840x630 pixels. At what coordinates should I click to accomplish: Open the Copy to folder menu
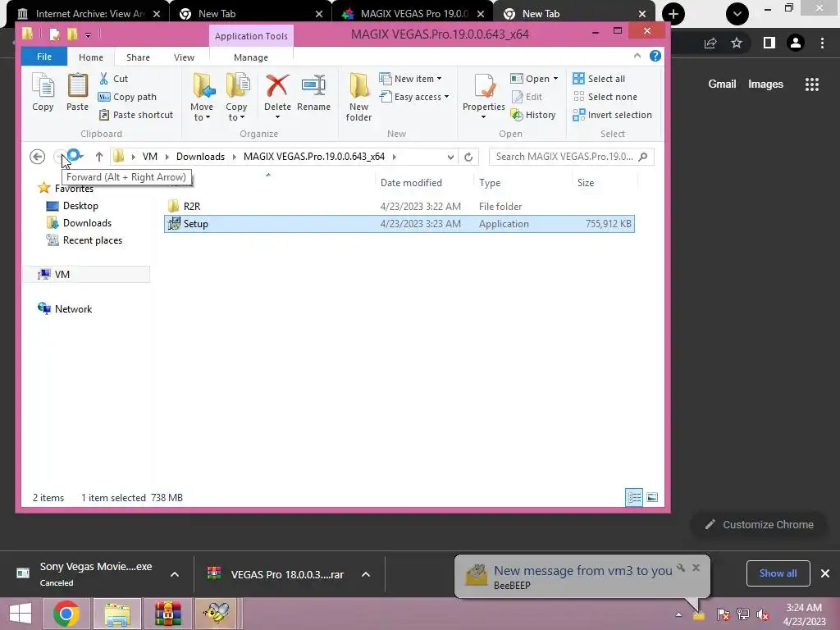pyautogui.click(x=236, y=98)
